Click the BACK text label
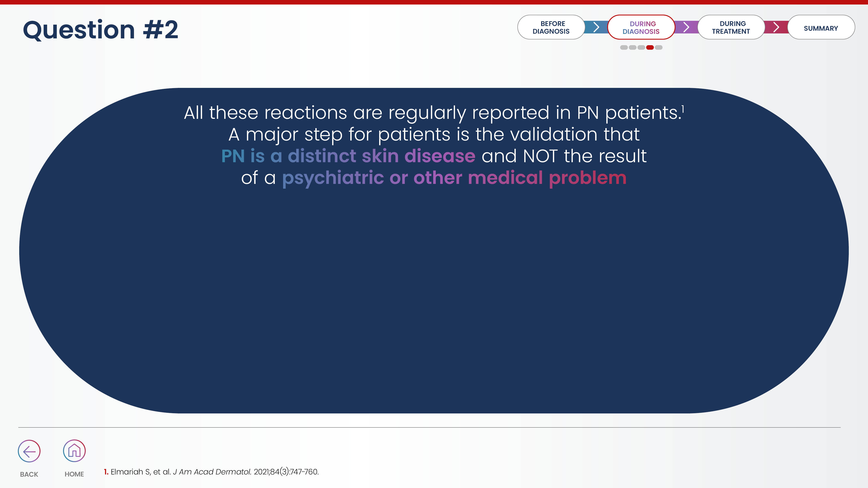 coord(29,474)
